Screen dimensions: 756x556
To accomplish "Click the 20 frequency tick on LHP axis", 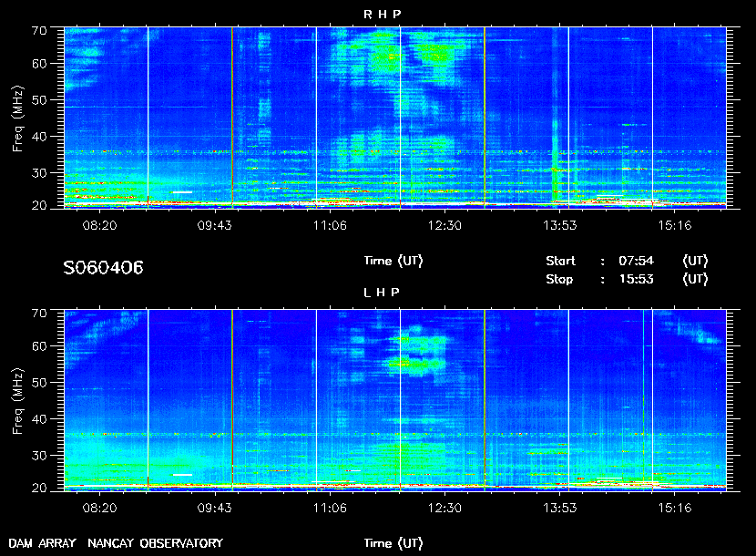I will tap(39, 489).
